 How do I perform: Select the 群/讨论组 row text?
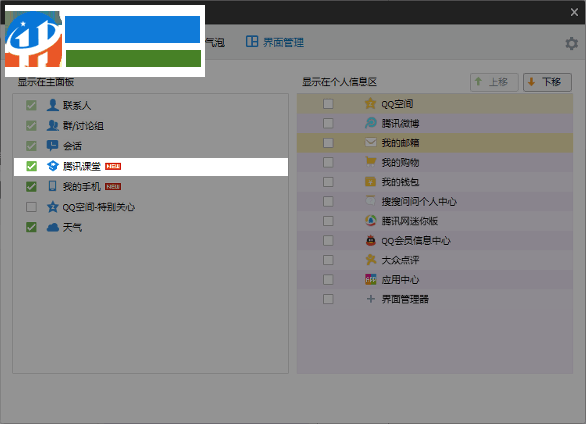pyautogui.click(x=83, y=126)
